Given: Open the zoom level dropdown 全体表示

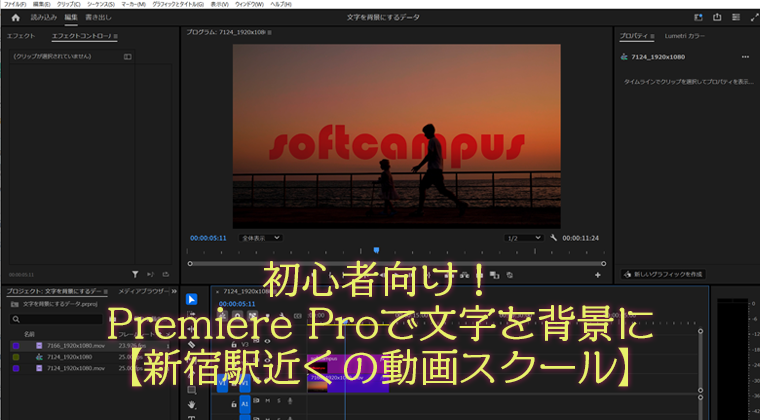Looking at the screenshot, I should coord(260,238).
